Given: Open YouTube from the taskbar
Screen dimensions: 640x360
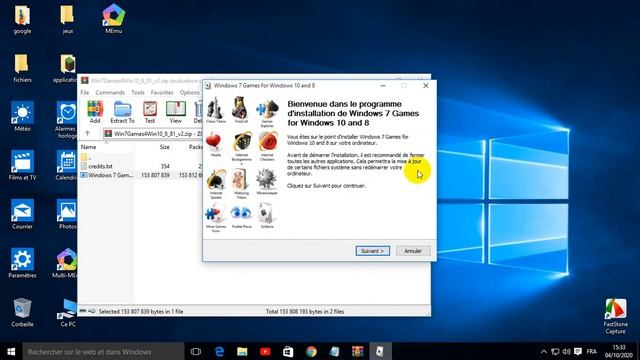Looking at the screenshot, I should (265, 351).
